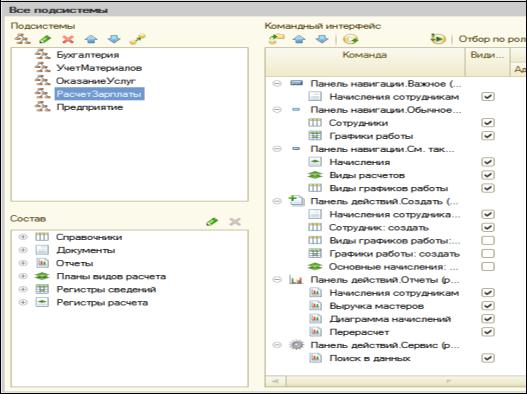Click the ОказаниеУслуг subsystem icon
Screen dimensions: 527x394
pos(42,81)
